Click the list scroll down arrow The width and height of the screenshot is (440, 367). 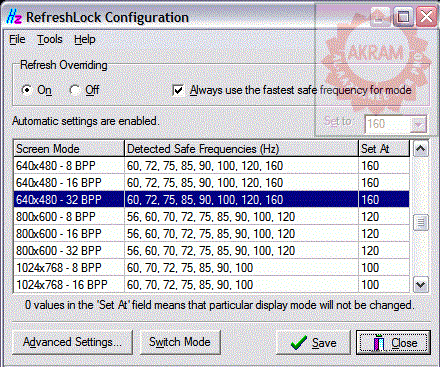(x=420, y=285)
